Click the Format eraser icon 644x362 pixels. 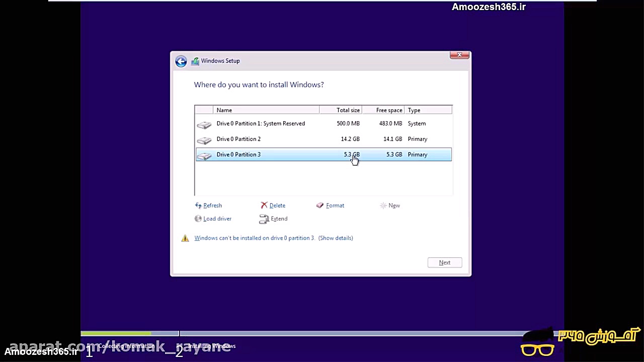[x=320, y=205]
